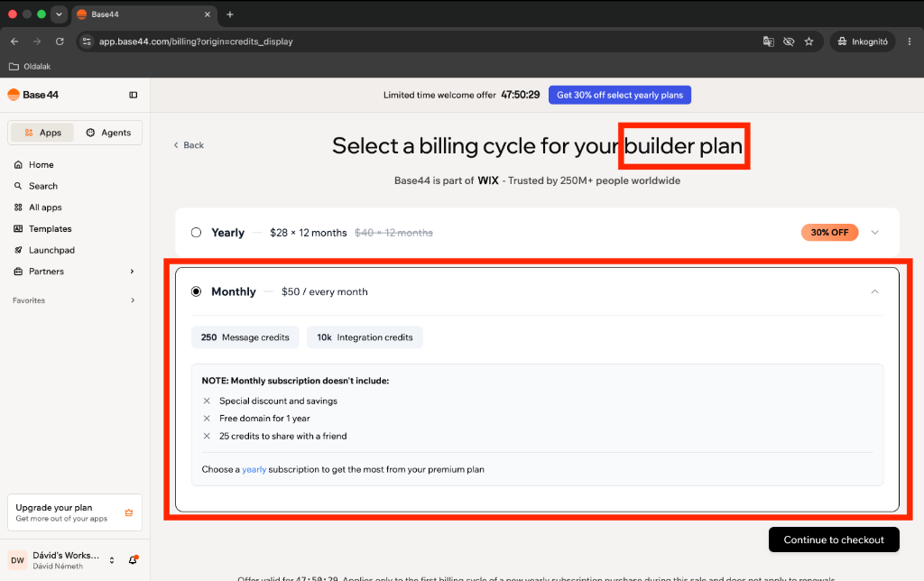Bookmark this page with the star
This screenshot has height=581, width=924.
(x=809, y=41)
